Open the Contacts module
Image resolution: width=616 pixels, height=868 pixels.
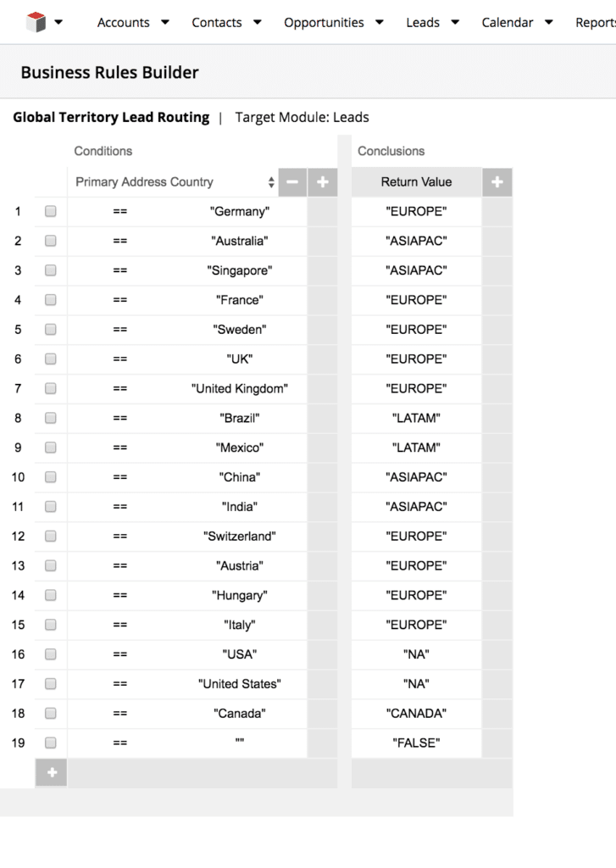tap(217, 23)
